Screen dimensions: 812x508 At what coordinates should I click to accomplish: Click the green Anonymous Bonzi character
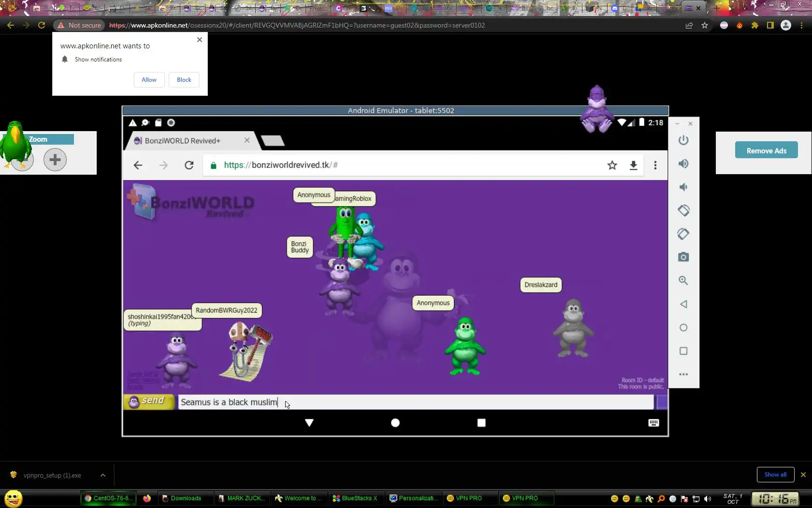(465, 345)
